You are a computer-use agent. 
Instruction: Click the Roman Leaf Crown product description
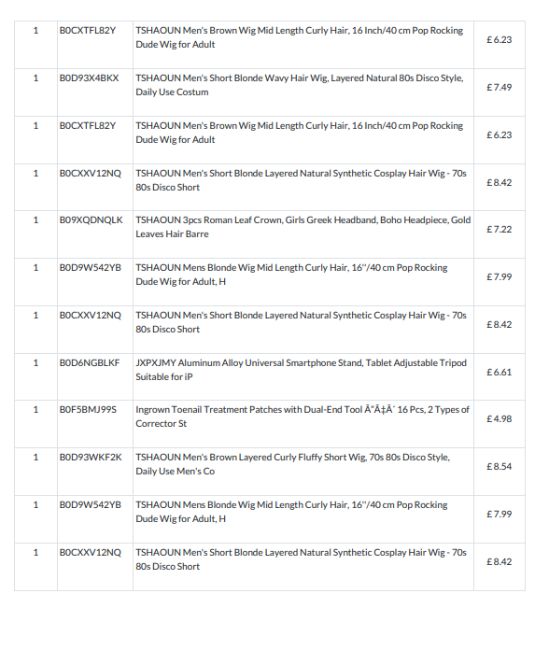click(x=303, y=227)
